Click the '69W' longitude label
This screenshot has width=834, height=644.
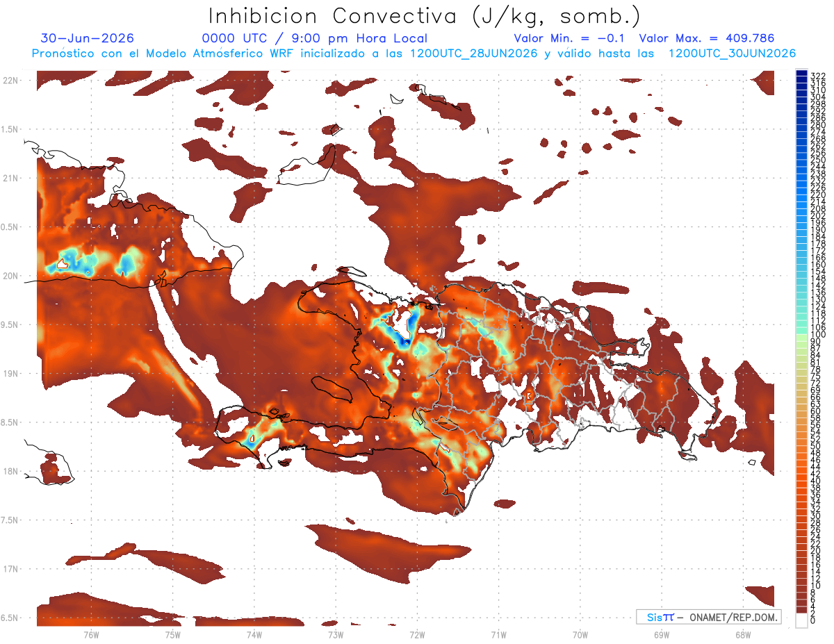pyautogui.click(x=662, y=634)
